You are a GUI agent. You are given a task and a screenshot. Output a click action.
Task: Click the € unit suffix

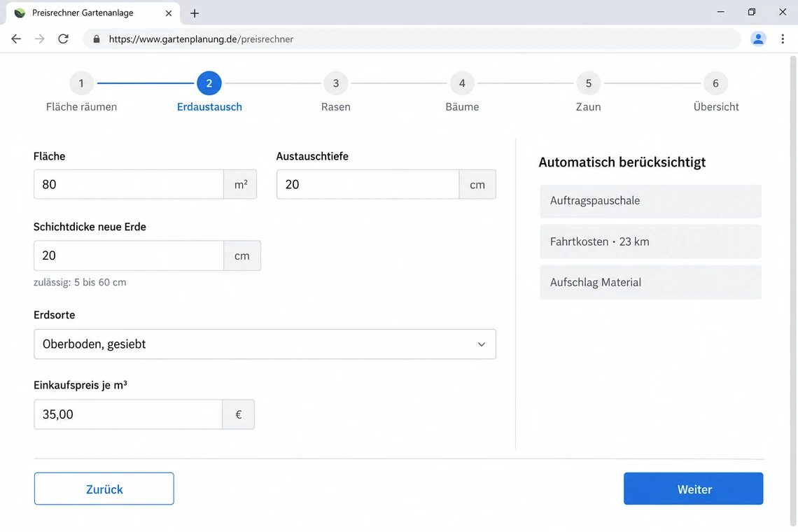click(x=238, y=414)
